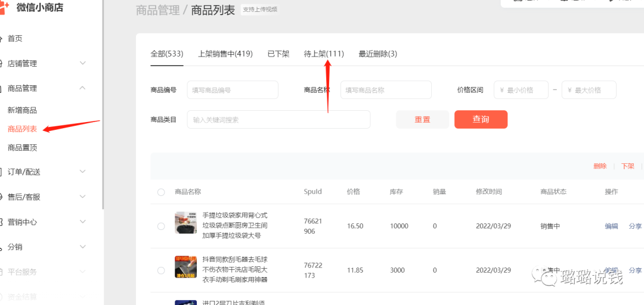Click the 售后/客服 sidebar icon
The width and height of the screenshot is (644, 305).
click(x=1, y=197)
